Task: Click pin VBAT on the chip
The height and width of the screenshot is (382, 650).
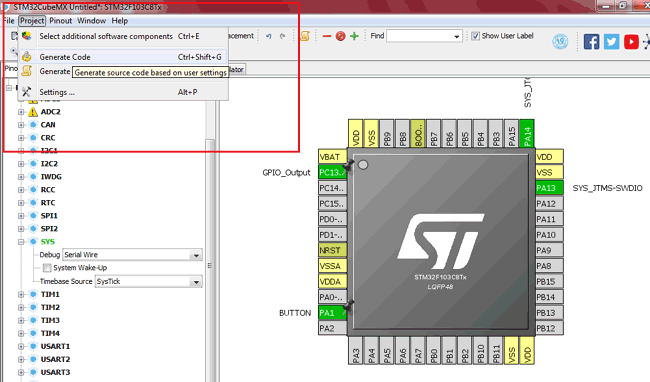Action: click(332, 157)
